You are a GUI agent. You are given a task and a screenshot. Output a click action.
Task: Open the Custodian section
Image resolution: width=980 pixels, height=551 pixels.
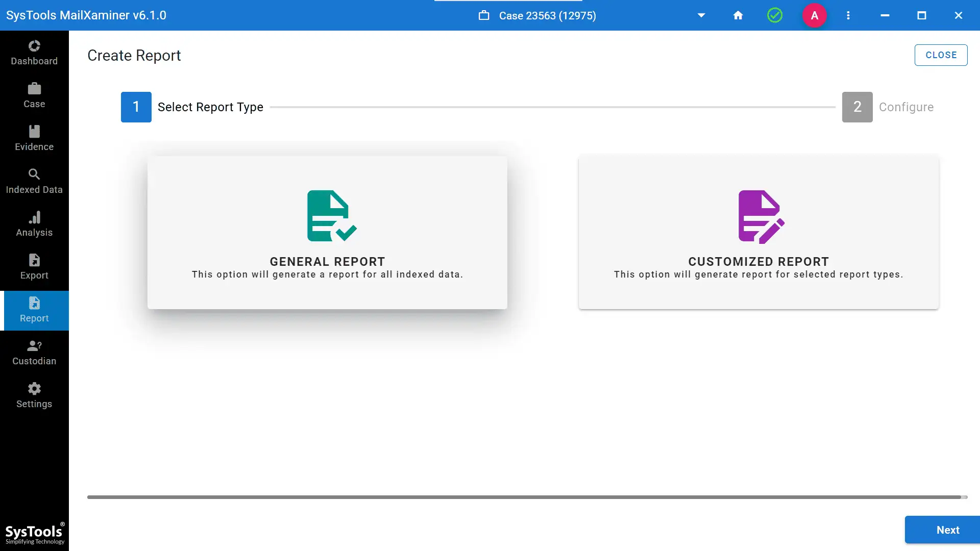pos(34,353)
